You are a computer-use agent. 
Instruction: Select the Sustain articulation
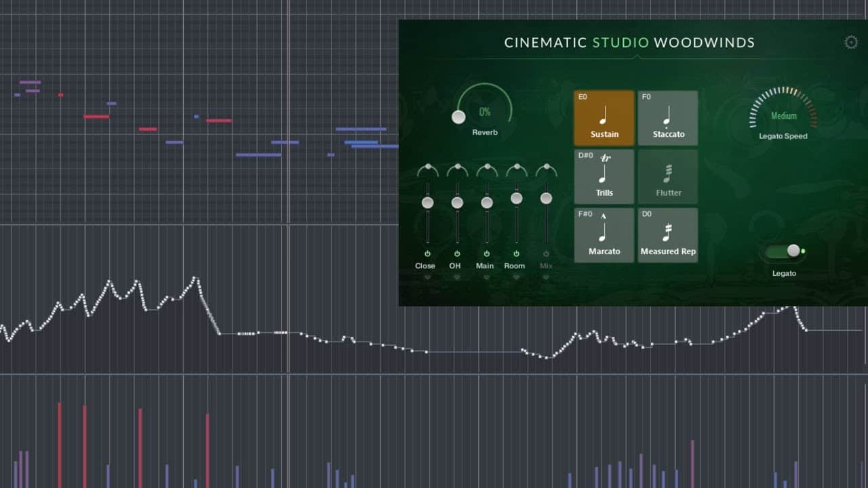(x=604, y=118)
